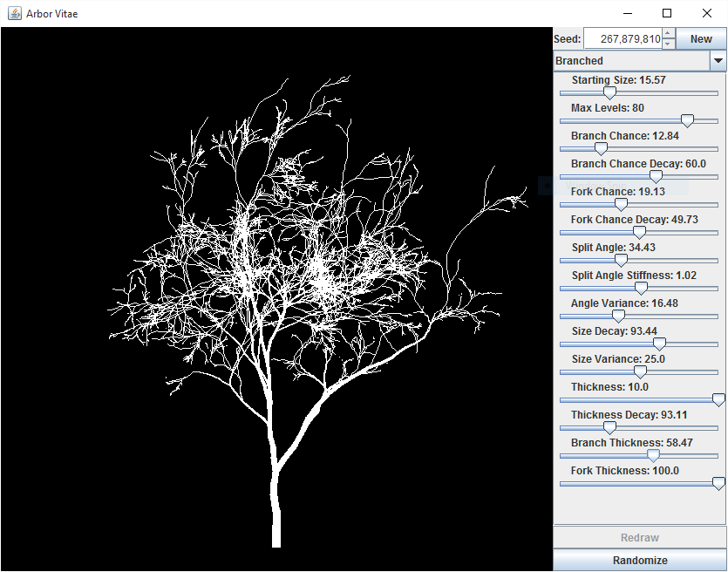Select the Fork Thickness slider handle
The image size is (728, 572).
[718, 483]
